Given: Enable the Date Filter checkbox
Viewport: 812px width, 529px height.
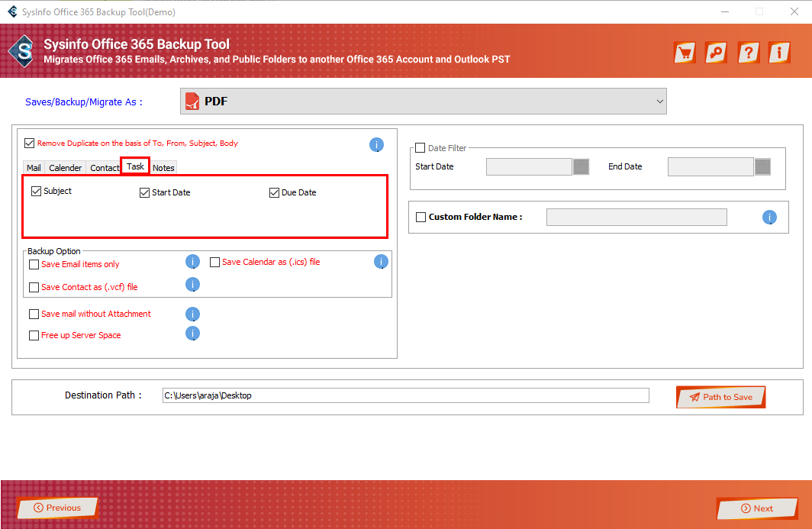Looking at the screenshot, I should pyautogui.click(x=420, y=148).
